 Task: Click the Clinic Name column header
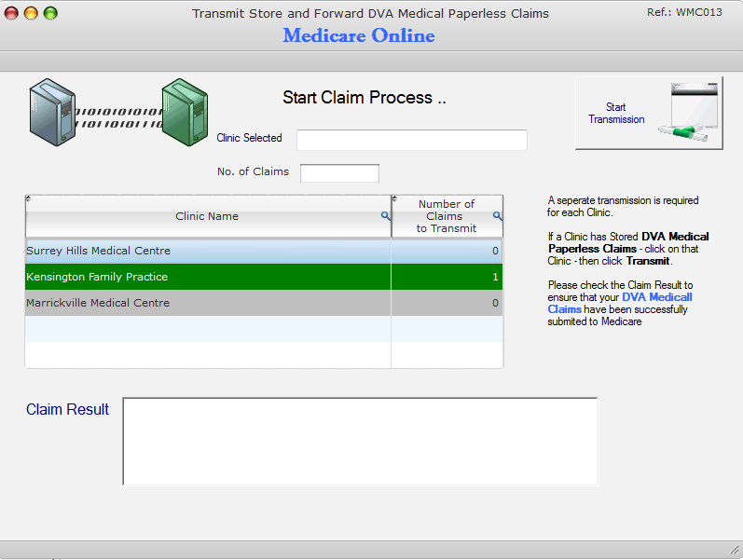coord(208,216)
